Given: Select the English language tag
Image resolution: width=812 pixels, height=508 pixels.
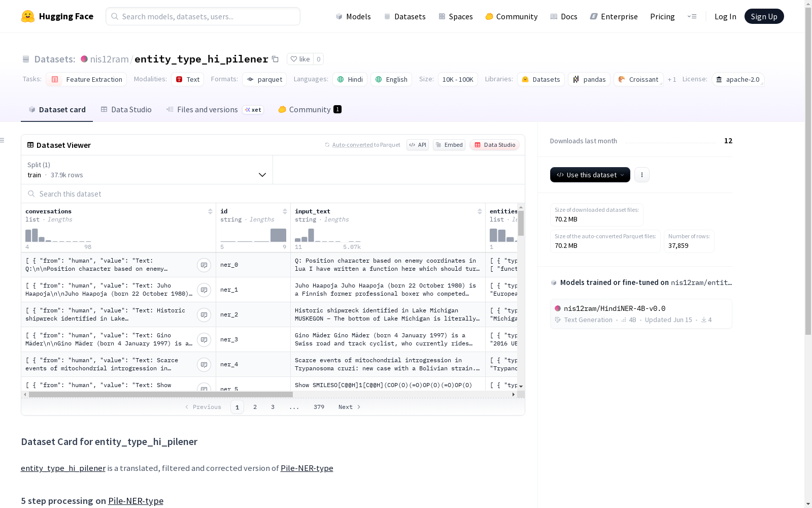Looking at the screenshot, I should point(391,79).
